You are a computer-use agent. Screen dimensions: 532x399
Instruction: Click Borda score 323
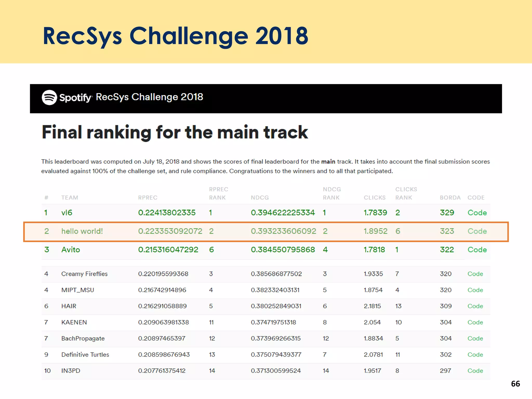(x=447, y=231)
